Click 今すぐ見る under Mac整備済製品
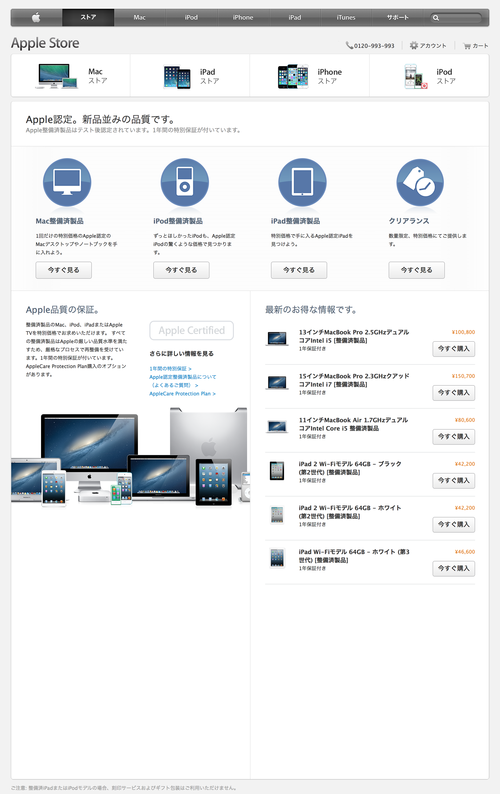The width and height of the screenshot is (500, 794). click(x=63, y=270)
